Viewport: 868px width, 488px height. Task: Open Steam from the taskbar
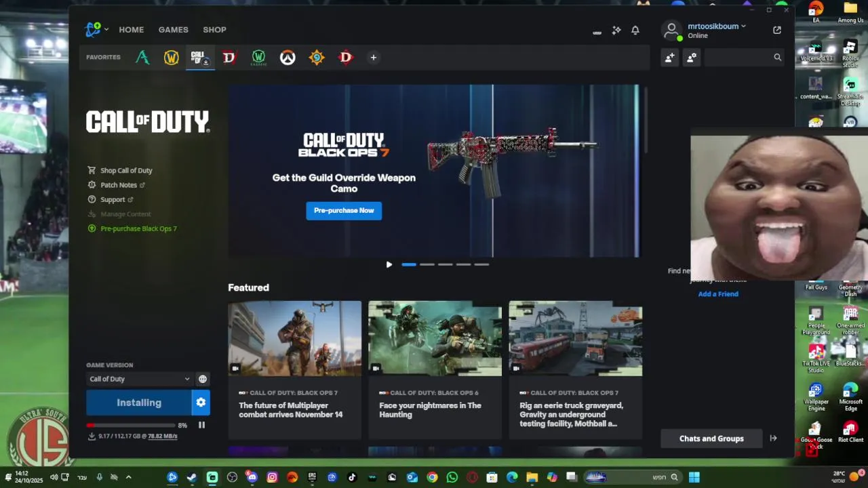click(192, 477)
